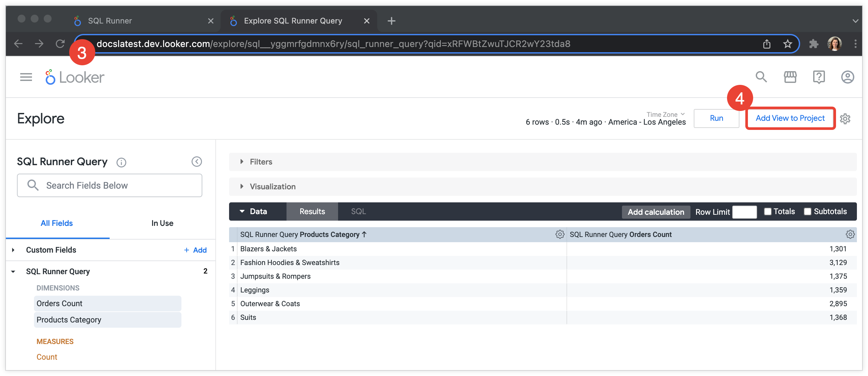Viewport: 868px width, 376px height.
Task: Click the Search Fields Below input
Action: [110, 185]
